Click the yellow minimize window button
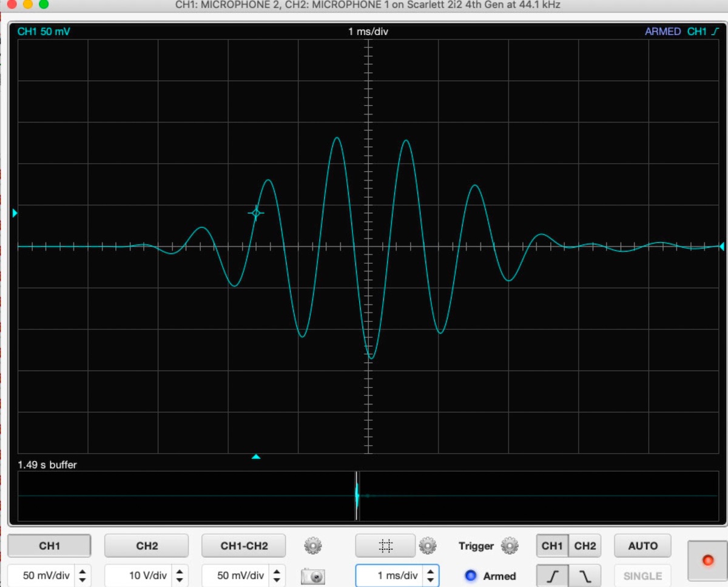The width and height of the screenshot is (728, 587). [28, 4]
